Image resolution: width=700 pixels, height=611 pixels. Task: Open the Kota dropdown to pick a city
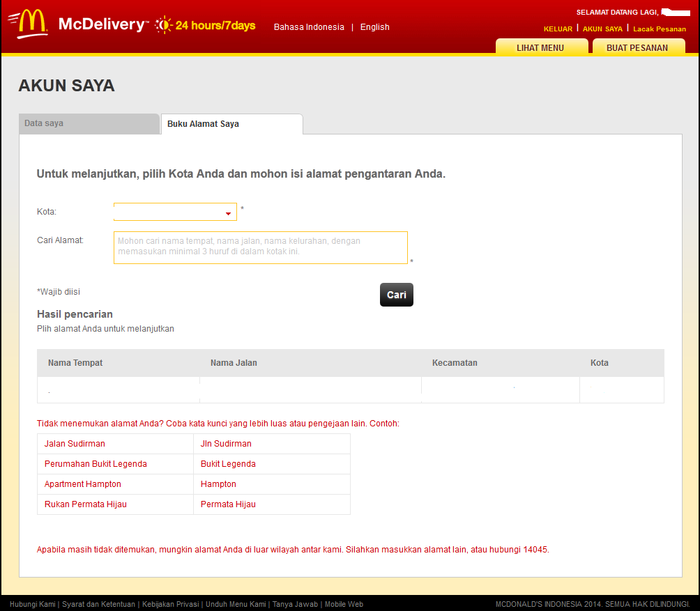[174, 211]
